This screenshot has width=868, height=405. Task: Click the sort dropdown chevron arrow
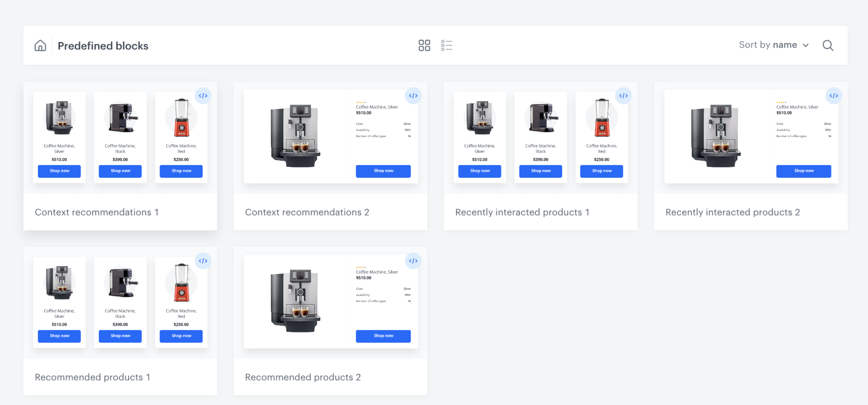point(806,46)
